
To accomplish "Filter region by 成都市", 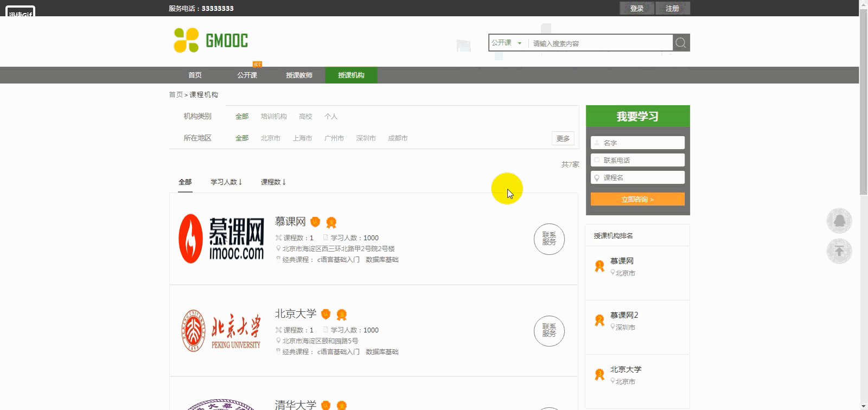I will 398,138.
